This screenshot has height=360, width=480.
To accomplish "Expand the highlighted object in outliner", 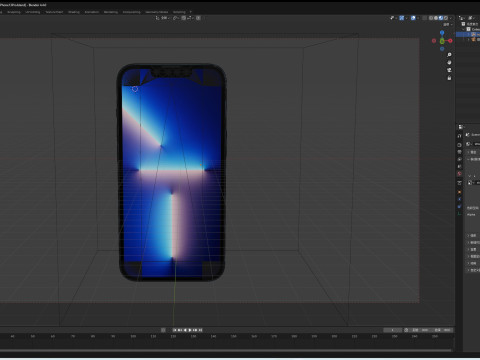I will point(469,34).
